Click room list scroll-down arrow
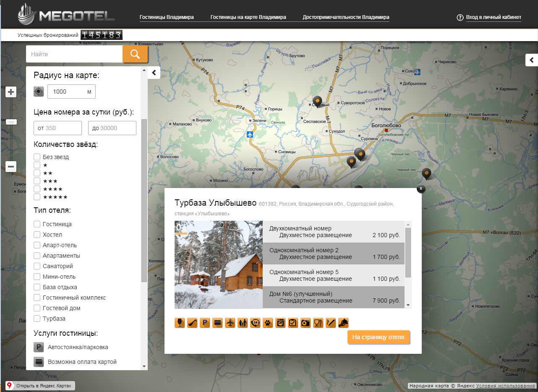 (408, 305)
